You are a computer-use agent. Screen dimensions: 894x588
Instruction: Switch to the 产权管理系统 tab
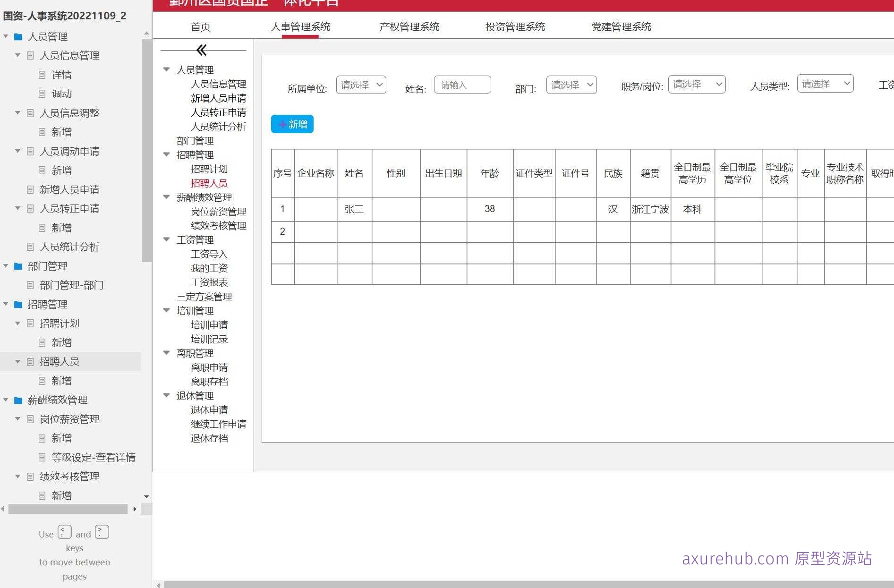click(x=409, y=26)
